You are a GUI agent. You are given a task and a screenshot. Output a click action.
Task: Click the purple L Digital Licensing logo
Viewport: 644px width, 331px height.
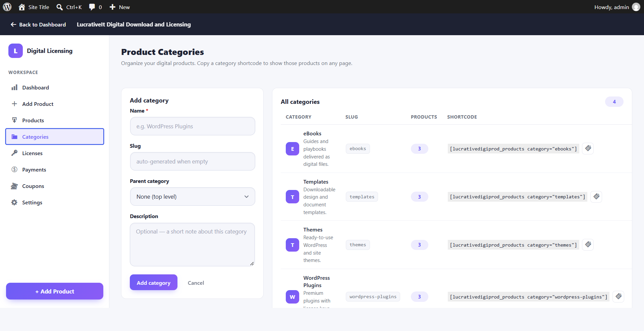(x=15, y=51)
